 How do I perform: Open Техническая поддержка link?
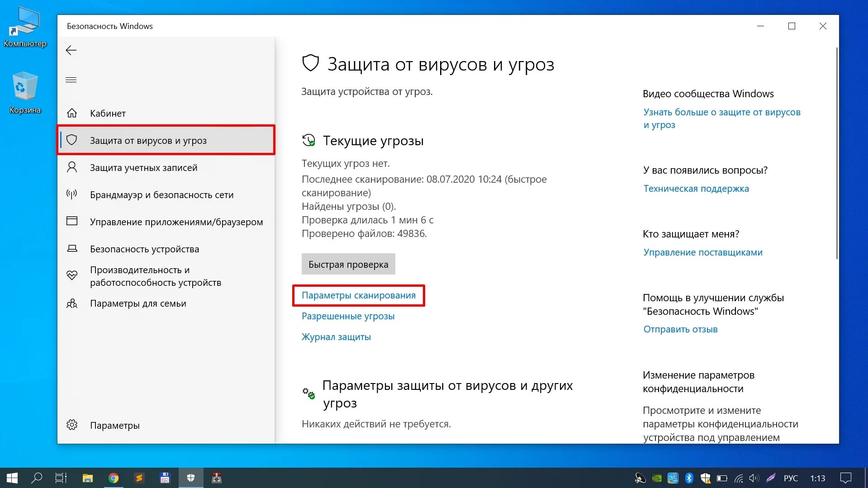696,189
